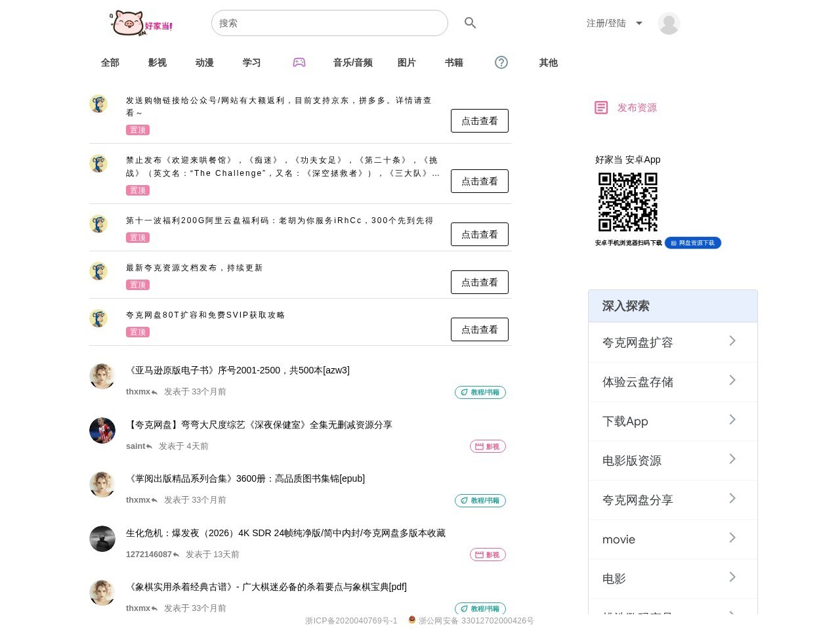The width and height of the screenshot is (840, 630).
Task: Open the 学习 category tab
Action: coord(252,62)
